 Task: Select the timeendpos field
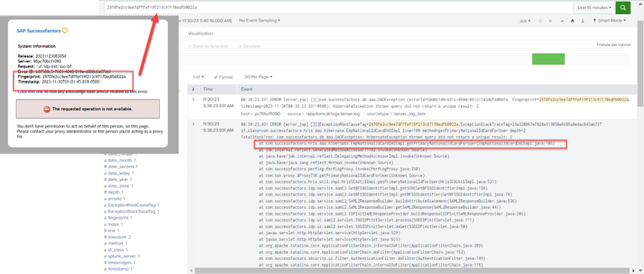point(119,263)
